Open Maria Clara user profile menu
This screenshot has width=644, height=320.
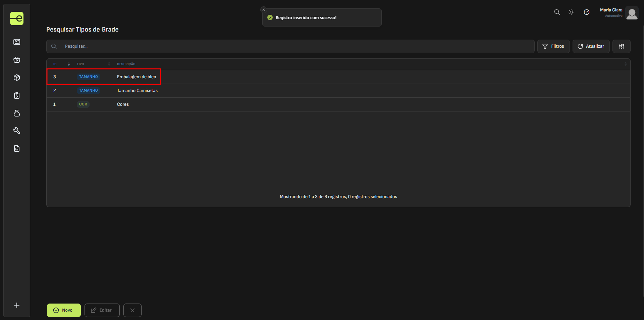coord(619,13)
